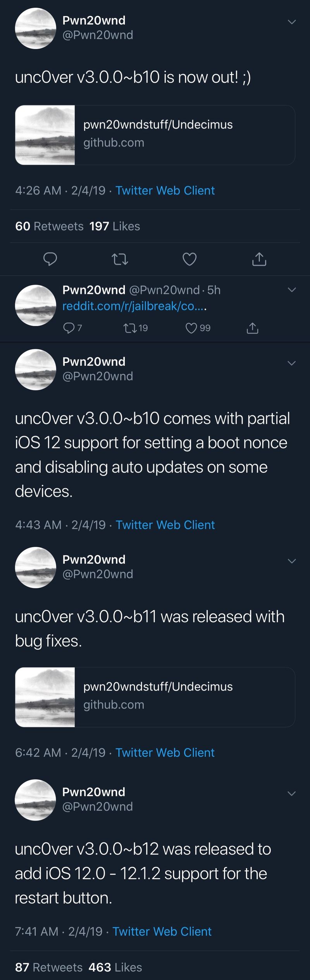Reply to the v3.0.0~b10 release tweet
Screen dimensions: 310x980
(x=50, y=259)
